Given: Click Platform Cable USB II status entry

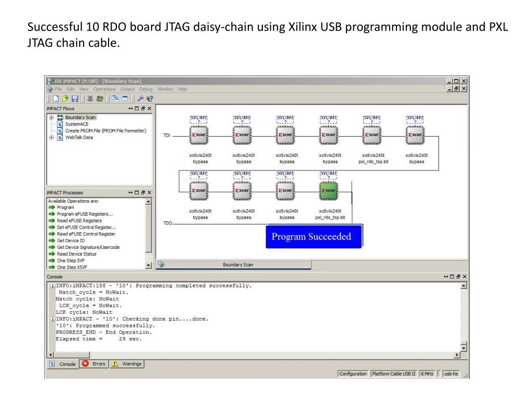Looking at the screenshot, I should click(394, 374).
